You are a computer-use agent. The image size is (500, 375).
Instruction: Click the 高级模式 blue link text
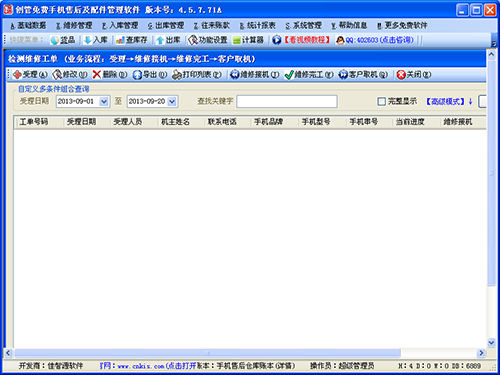pyautogui.click(x=445, y=101)
